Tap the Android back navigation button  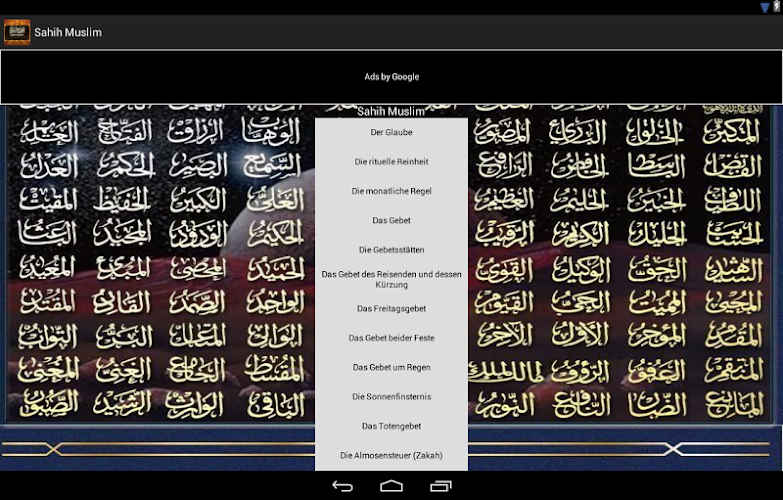343,486
